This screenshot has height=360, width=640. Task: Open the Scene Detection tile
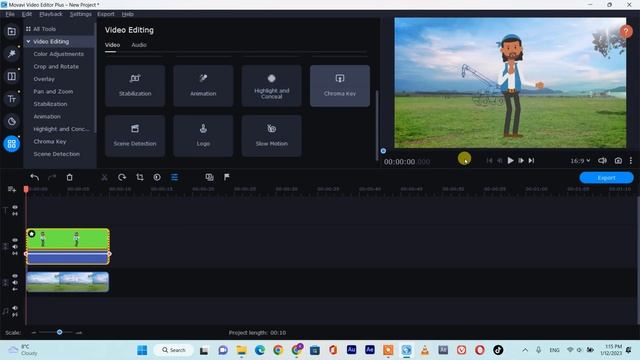click(x=135, y=136)
